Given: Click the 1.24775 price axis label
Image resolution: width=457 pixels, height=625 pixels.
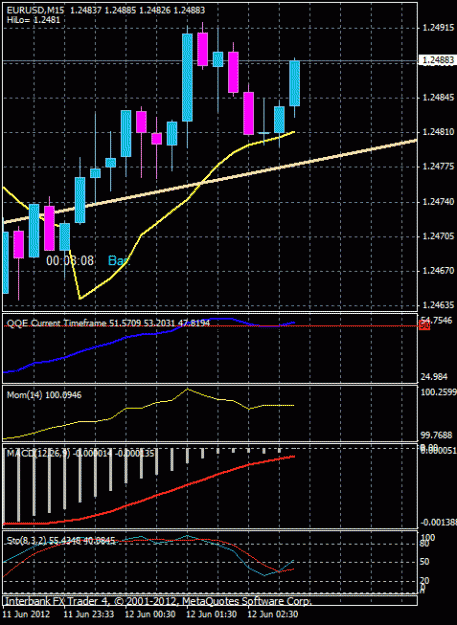Looking at the screenshot, I should (438, 167).
